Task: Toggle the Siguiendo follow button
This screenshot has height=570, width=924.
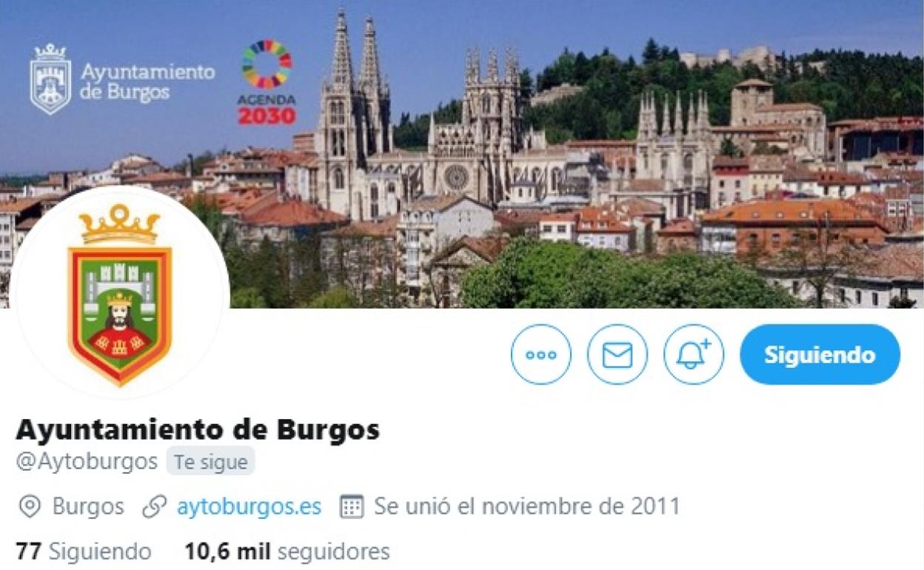Action: 820,355
